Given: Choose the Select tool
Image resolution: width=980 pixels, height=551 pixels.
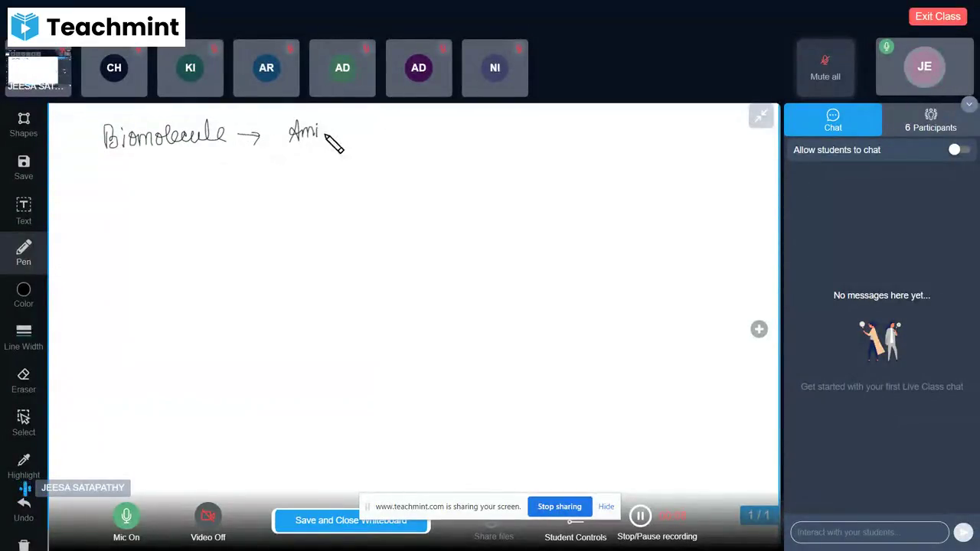Looking at the screenshot, I should 24,423.
